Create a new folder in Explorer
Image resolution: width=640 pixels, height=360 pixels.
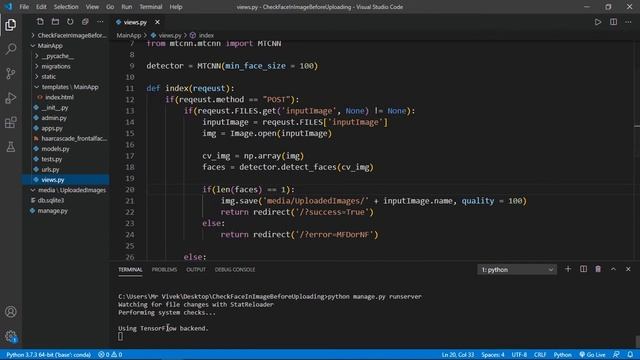click(x=55, y=22)
